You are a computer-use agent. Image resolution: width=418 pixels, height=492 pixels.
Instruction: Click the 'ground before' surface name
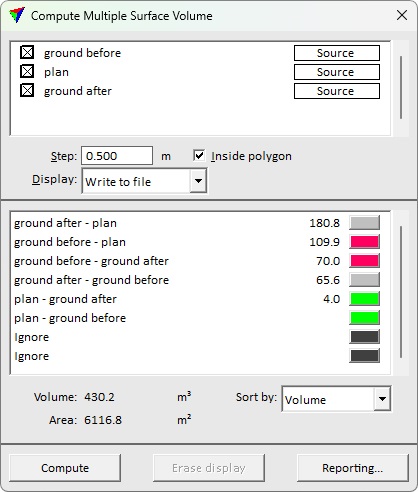(82, 53)
